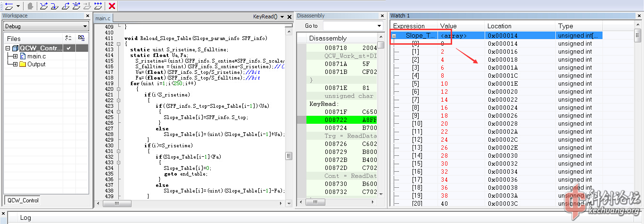The image size is (644, 224).
Task: Open the Disassembly Go to dropdown
Action: 380,26
